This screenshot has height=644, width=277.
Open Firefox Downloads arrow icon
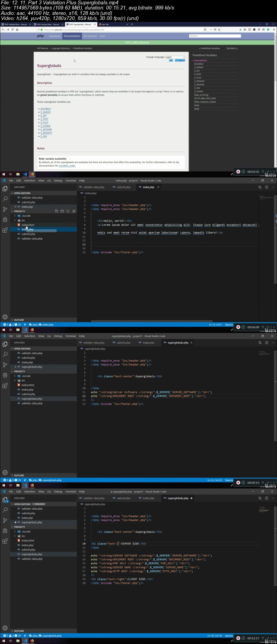(x=240, y=29)
